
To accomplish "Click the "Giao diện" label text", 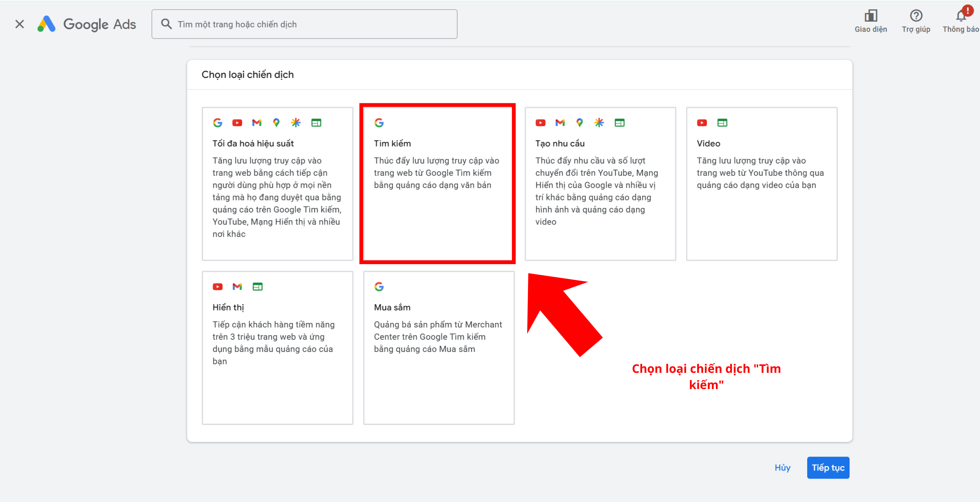I will (871, 29).
